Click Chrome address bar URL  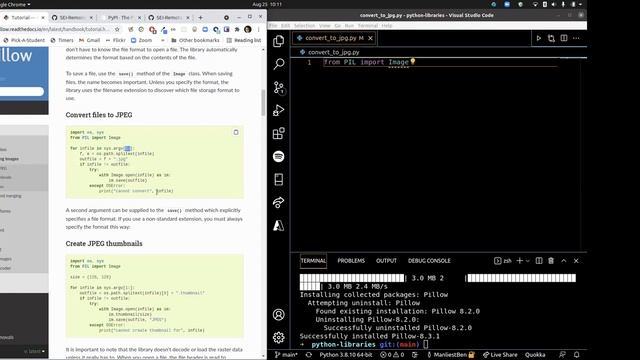point(55,29)
